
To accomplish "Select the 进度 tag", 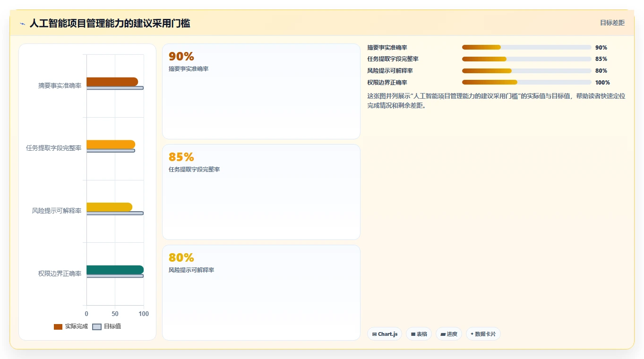I will pyautogui.click(x=449, y=334).
